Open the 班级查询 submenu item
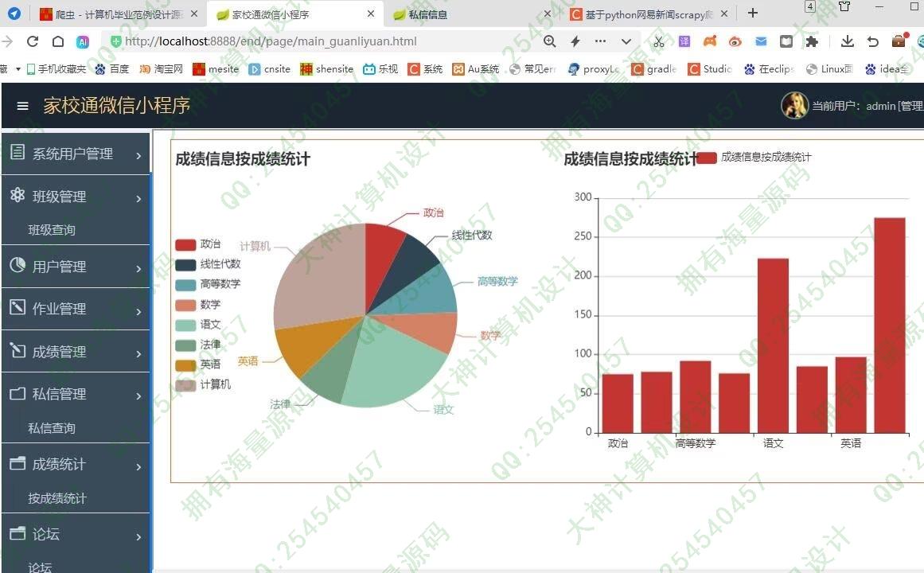The image size is (924, 573). point(52,230)
